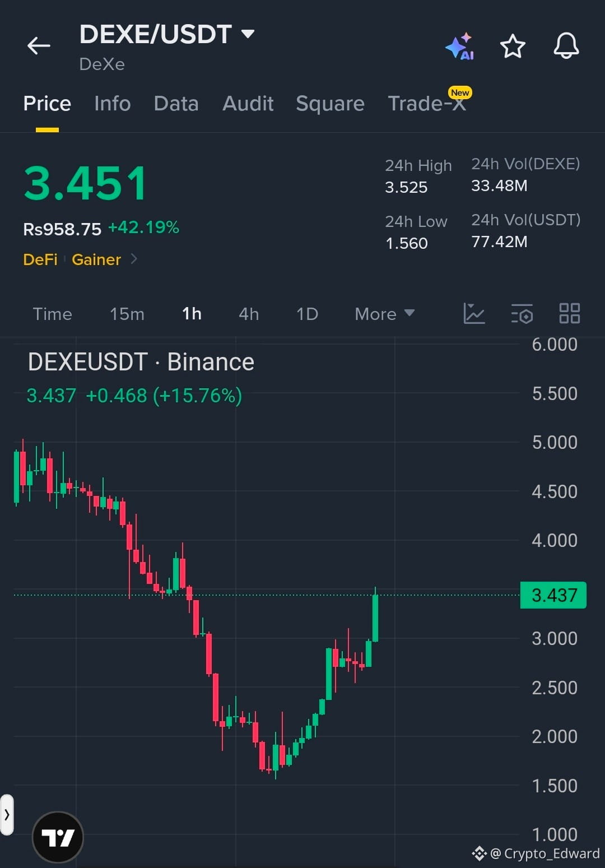Tap the TradingView logo badge
This screenshot has width=605, height=868.
(x=58, y=838)
